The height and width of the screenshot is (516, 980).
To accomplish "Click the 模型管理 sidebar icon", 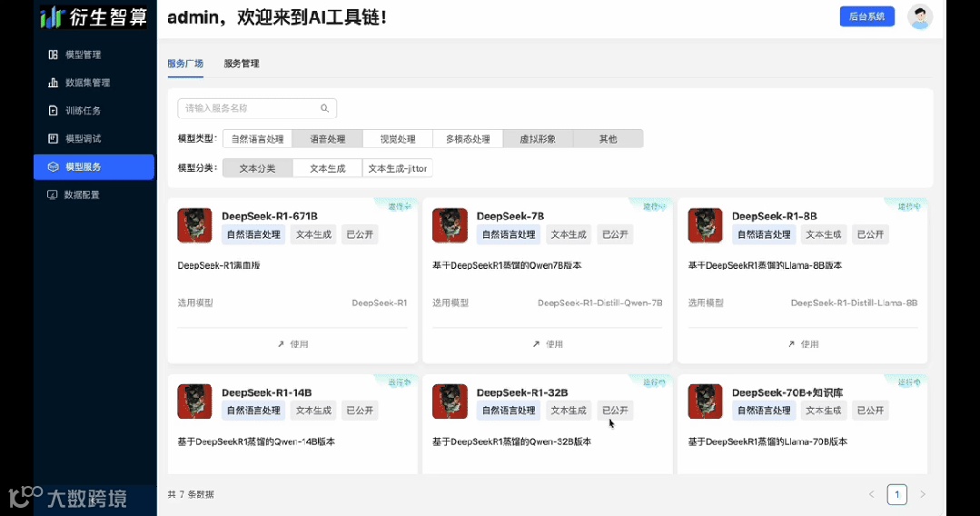I will [53, 55].
